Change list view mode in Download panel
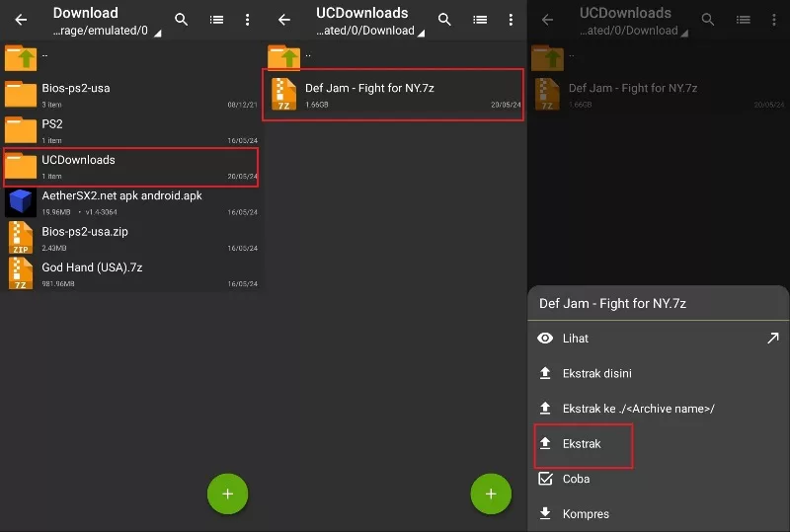 [216, 20]
